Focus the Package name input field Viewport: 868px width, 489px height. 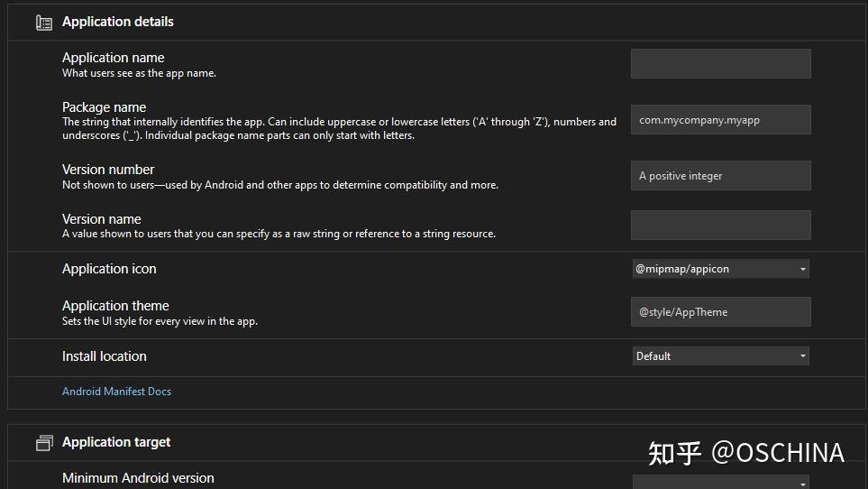(721, 120)
